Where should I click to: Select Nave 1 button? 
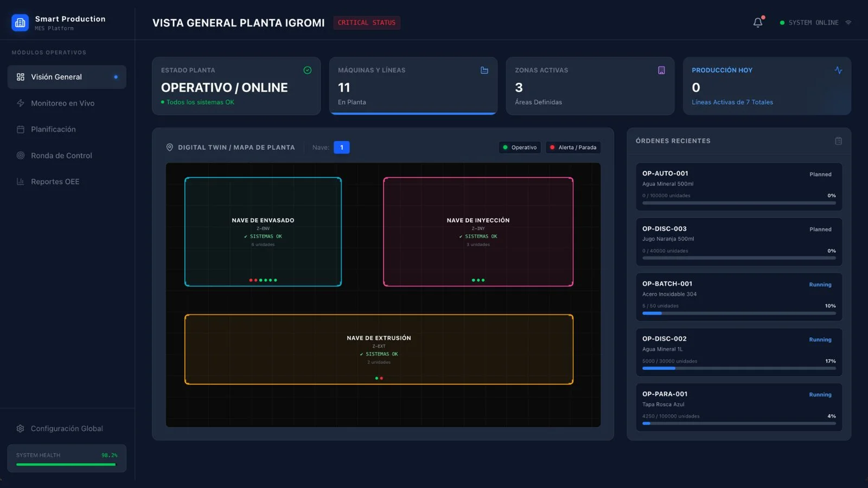coord(341,147)
